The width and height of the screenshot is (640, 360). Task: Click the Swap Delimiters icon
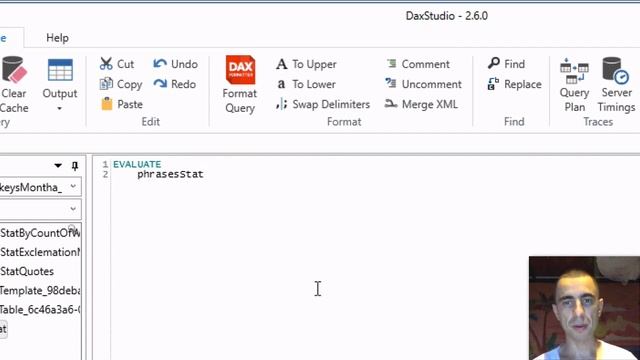(282, 104)
